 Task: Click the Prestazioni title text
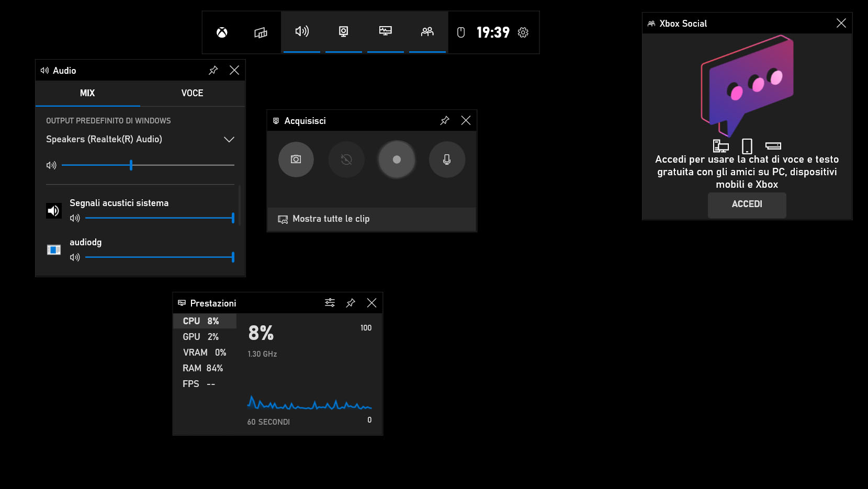[x=213, y=303]
